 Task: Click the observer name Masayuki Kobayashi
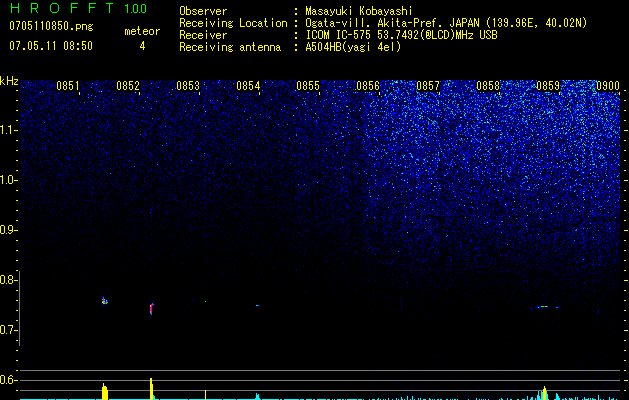pyautogui.click(x=359, y=11)
